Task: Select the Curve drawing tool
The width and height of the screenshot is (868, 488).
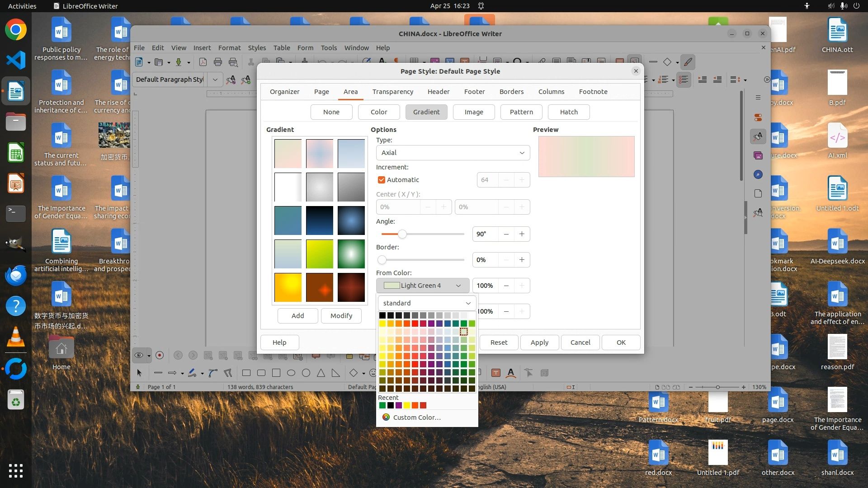Action: (x=213, y=373)
